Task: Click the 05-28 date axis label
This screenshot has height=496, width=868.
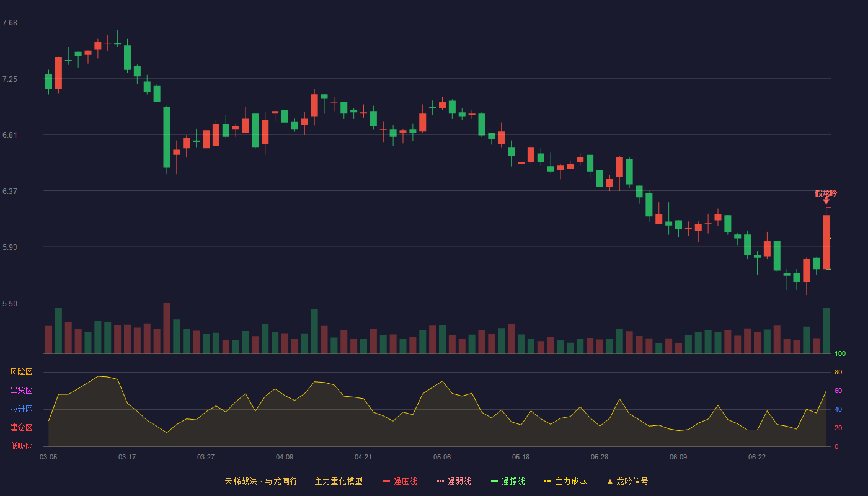Action: tap(600, 457)
